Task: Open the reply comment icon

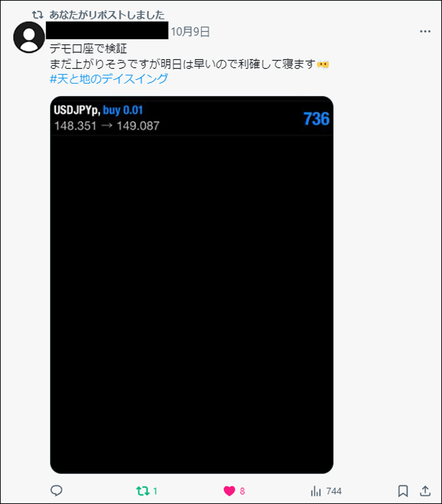Action: [57, 490]
